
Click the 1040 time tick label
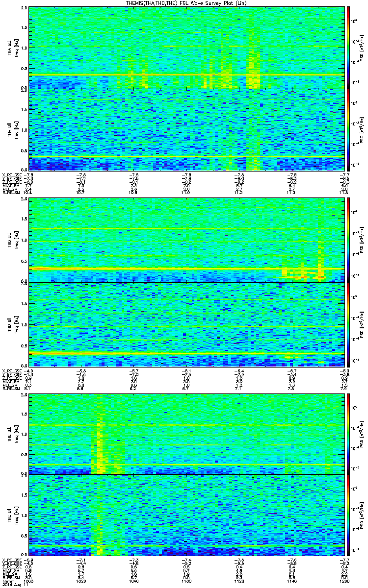(x=134, y=581)
